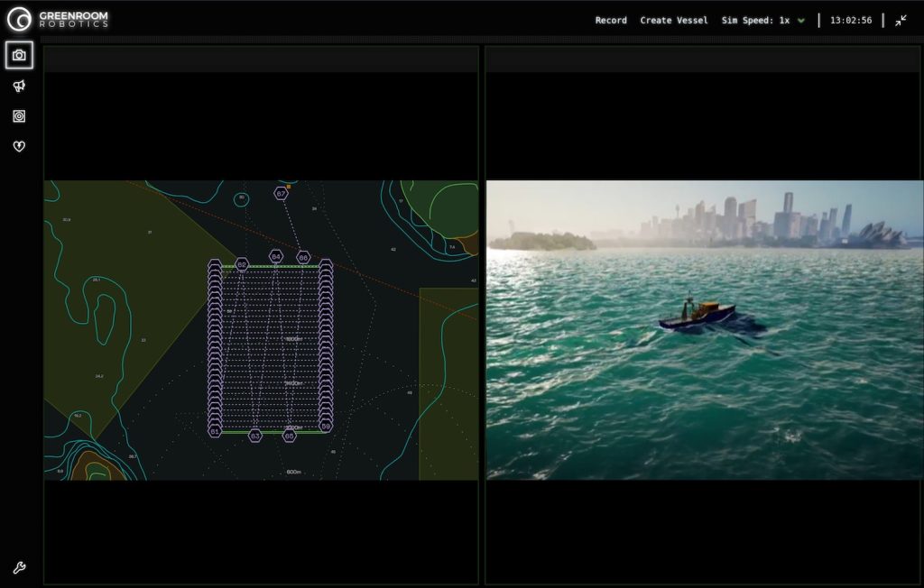Click waypoint 59 hexagon marker
This screenshot has height=588, width=924.
[326, 426]
